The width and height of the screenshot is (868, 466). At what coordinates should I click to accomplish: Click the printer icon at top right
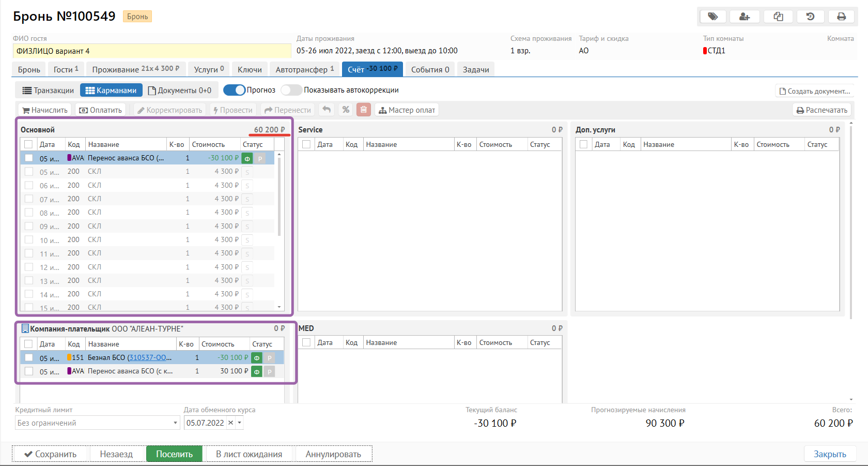[842, 17]
